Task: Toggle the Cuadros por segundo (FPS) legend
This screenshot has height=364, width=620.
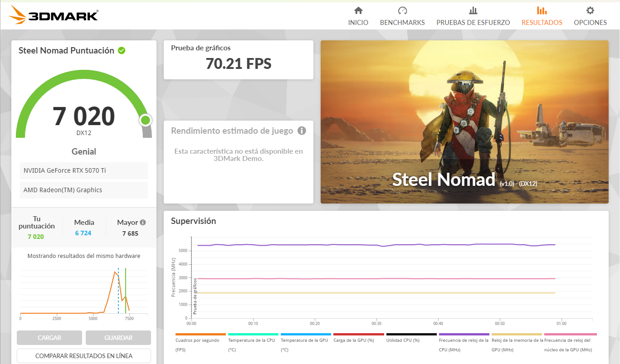Action: point(200,342)
